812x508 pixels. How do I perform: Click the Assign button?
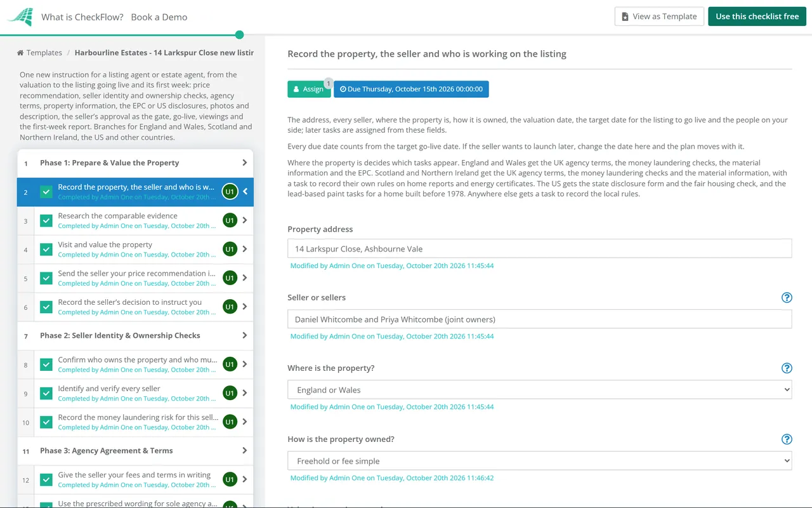click(309, 89)
